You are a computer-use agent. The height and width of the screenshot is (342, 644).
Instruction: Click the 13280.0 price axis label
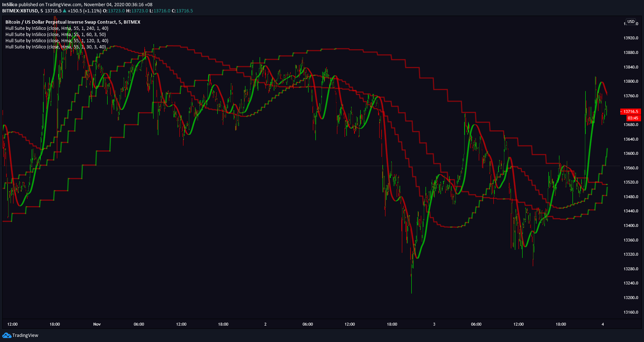coord(631,269)
